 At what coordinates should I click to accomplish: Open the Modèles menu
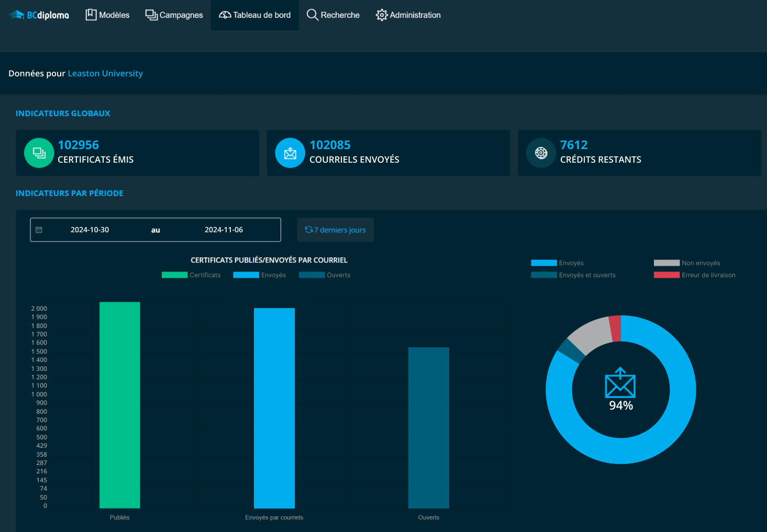107,15
